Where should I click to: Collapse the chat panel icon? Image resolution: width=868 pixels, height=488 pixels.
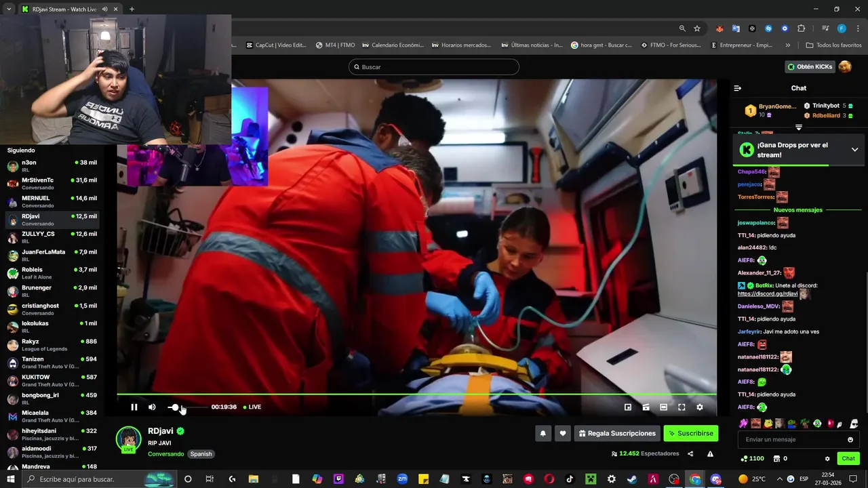(738, 88)
